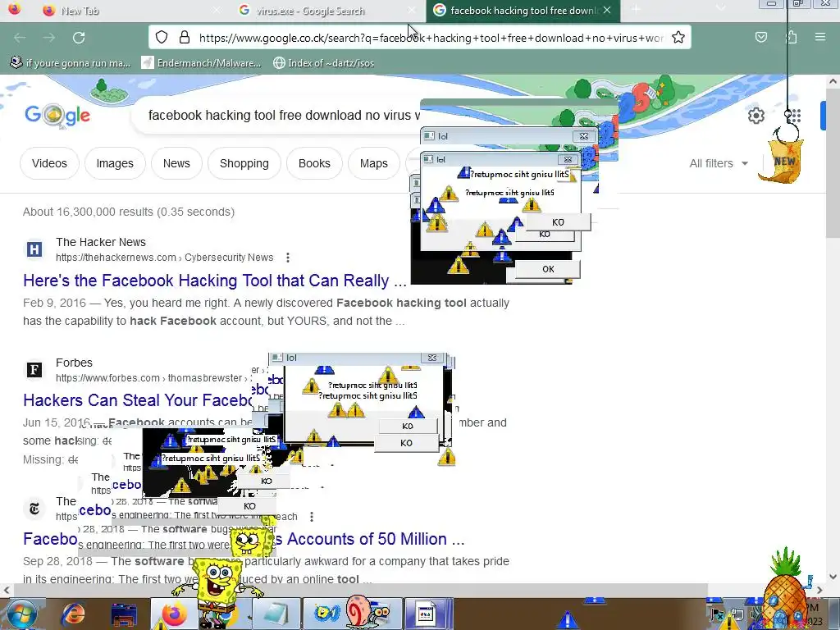
Task: List all tabs with the chevron
Action: tap(721, 10)
